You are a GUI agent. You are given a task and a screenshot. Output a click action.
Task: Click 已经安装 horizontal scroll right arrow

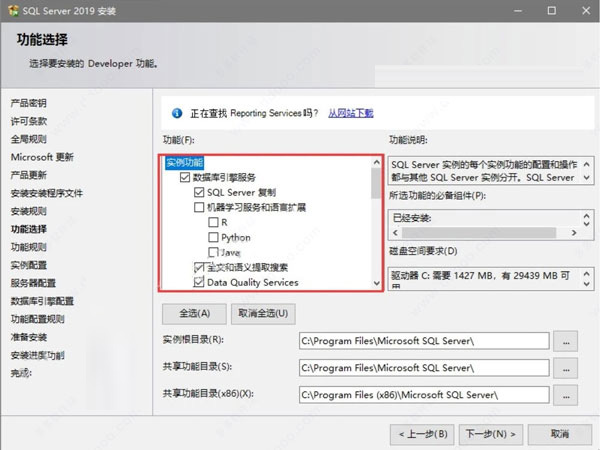click(574, 233)
